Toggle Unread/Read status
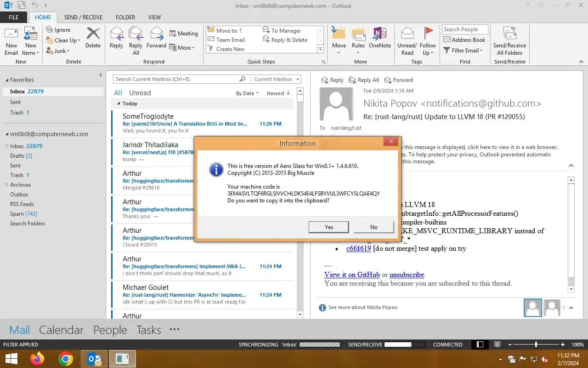The height and width of the screenshot is (368, 588). (407, 41)
